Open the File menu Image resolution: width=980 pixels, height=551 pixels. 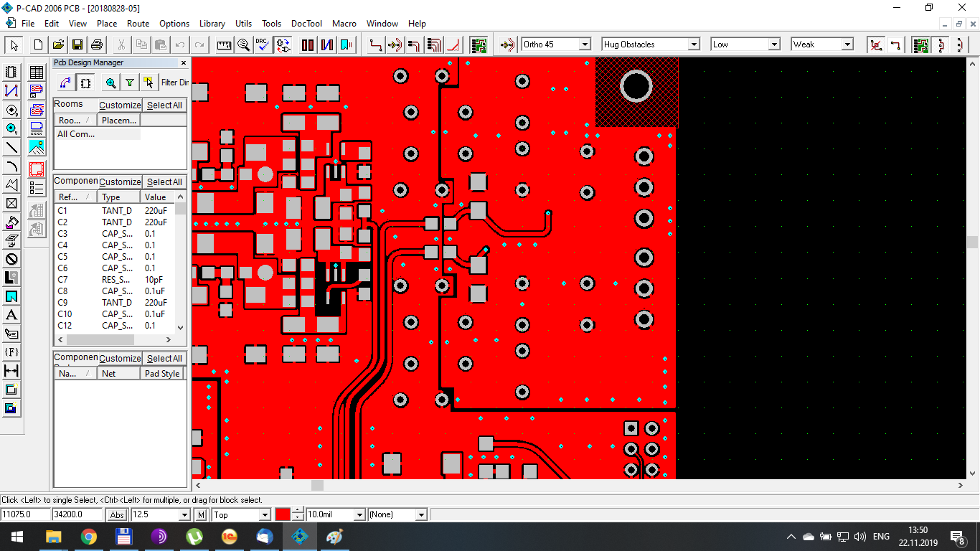tap(28, 24)
